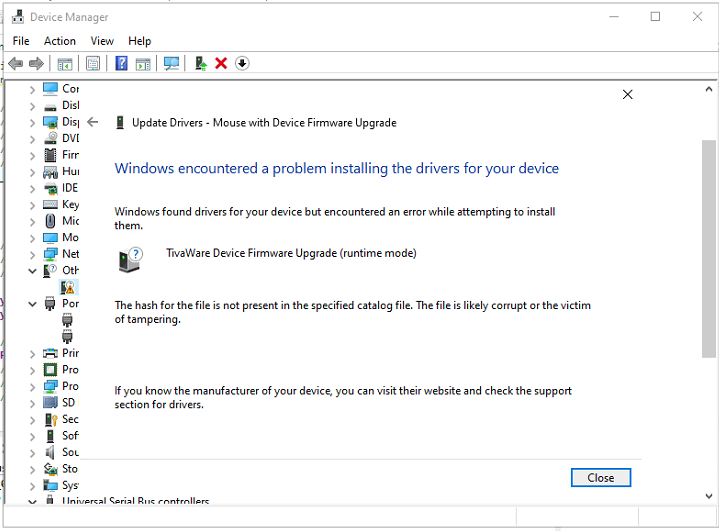Click the scrollbar down arrow
Screen dimensions: 719x531
pyautogui.click(x=709, y=496)
